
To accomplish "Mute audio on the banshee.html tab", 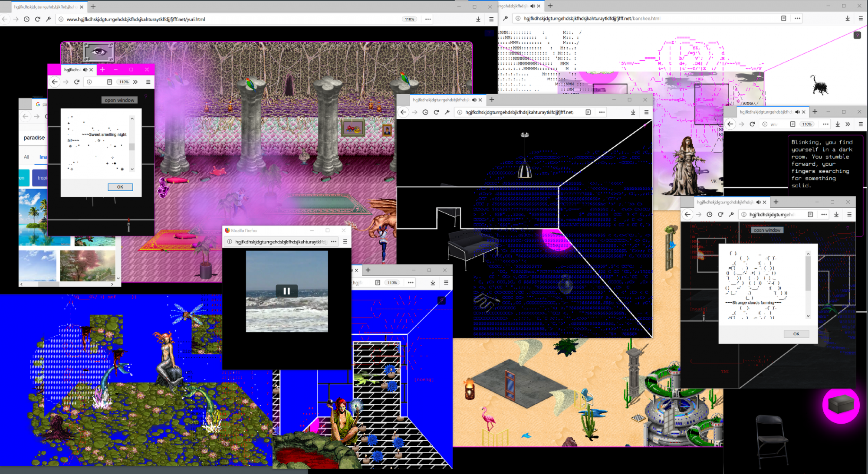I will coord(532,6).
